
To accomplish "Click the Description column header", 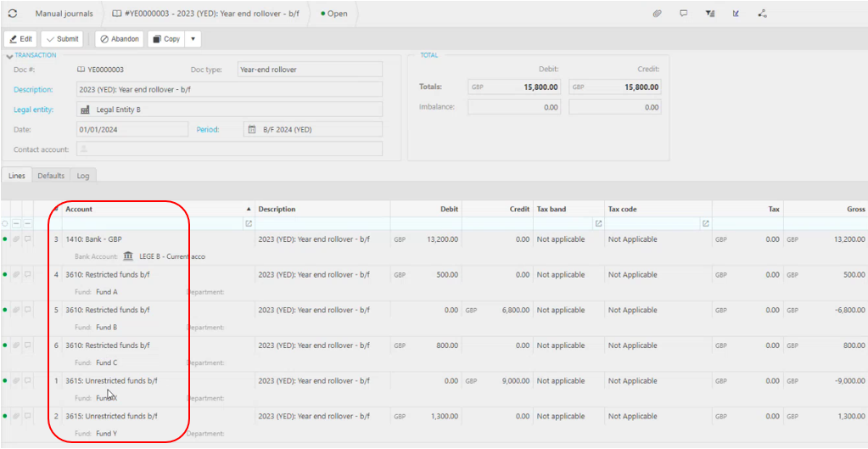I will [x=277, y=210].
